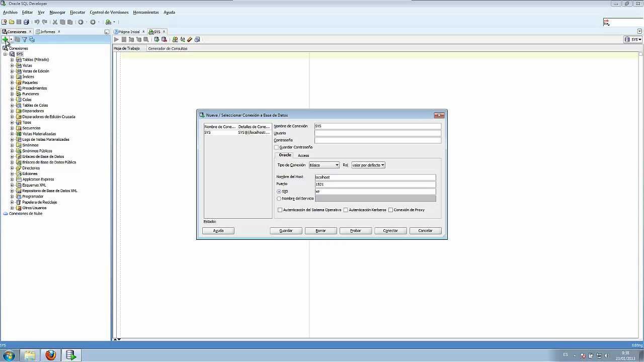Switch to Access tab in dialog
This screenshot has height=362, width=644.
click(303, 155)
